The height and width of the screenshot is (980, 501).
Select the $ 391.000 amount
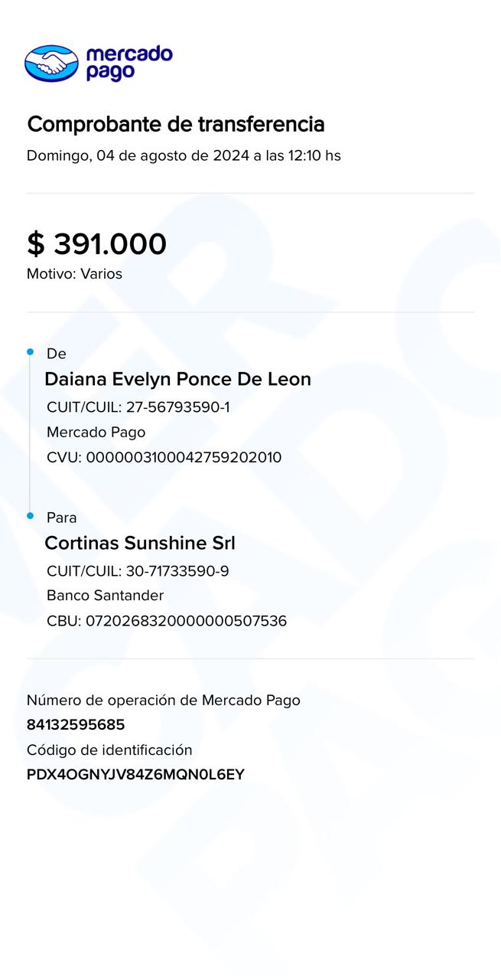[96, 243]
